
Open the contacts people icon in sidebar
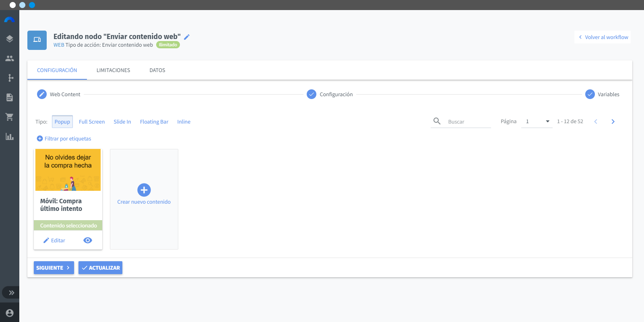point(10,58)
